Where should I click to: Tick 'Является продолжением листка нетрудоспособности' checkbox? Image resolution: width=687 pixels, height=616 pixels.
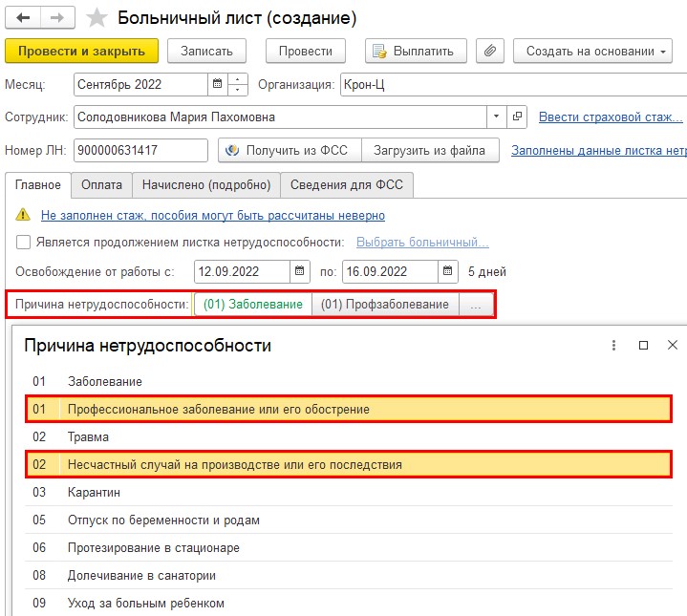pyautogui.click(x=24, y=243)
